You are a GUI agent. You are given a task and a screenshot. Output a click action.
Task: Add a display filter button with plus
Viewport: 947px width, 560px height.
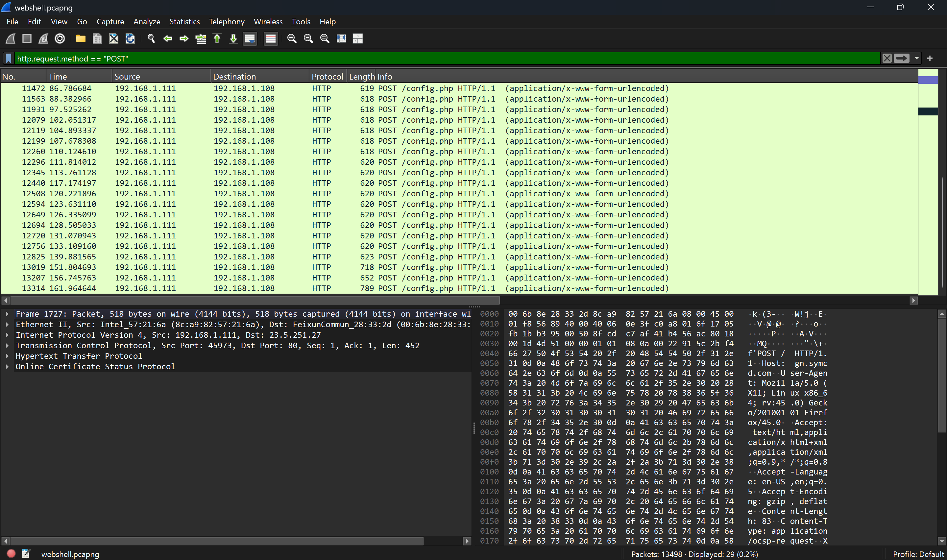tap(930, 58)
